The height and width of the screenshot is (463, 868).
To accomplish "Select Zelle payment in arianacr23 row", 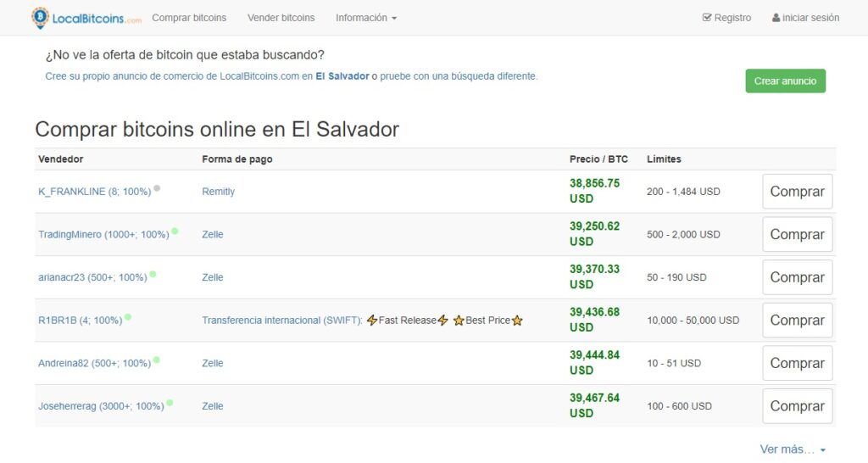I will pos(213,277).
